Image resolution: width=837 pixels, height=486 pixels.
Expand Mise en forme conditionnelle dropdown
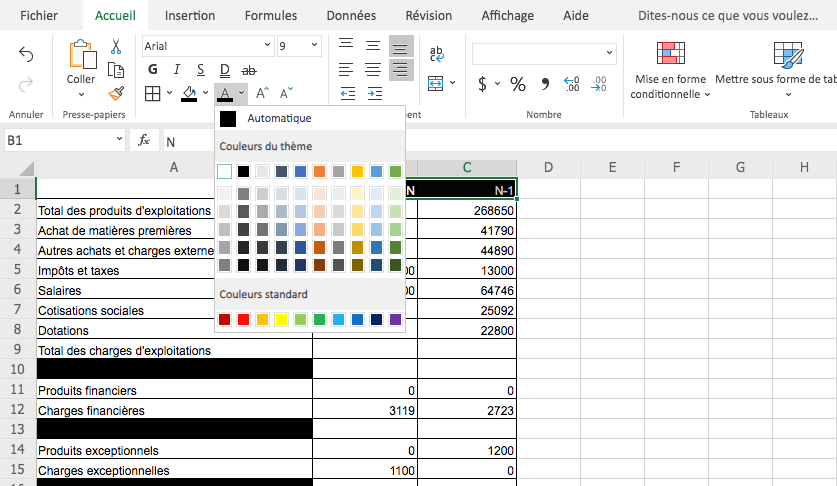[x=670, y=86]
